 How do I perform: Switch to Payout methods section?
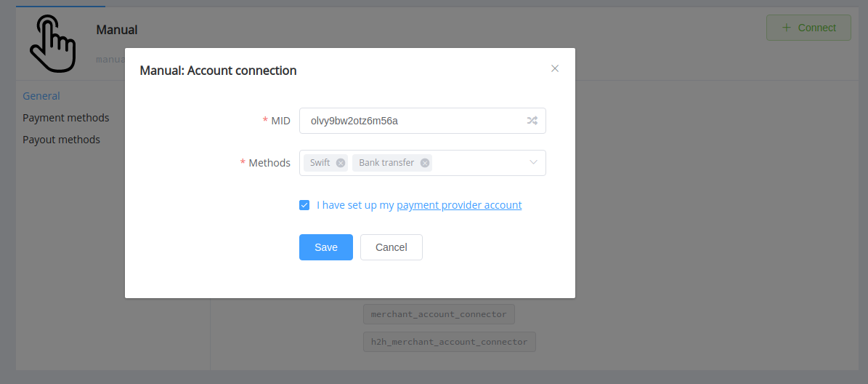pos(62,140)
